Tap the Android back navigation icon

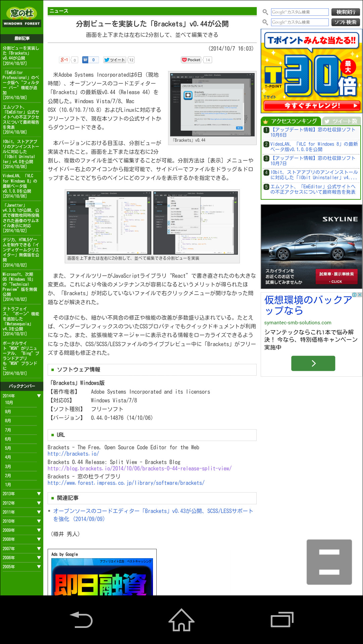(81, 619)
